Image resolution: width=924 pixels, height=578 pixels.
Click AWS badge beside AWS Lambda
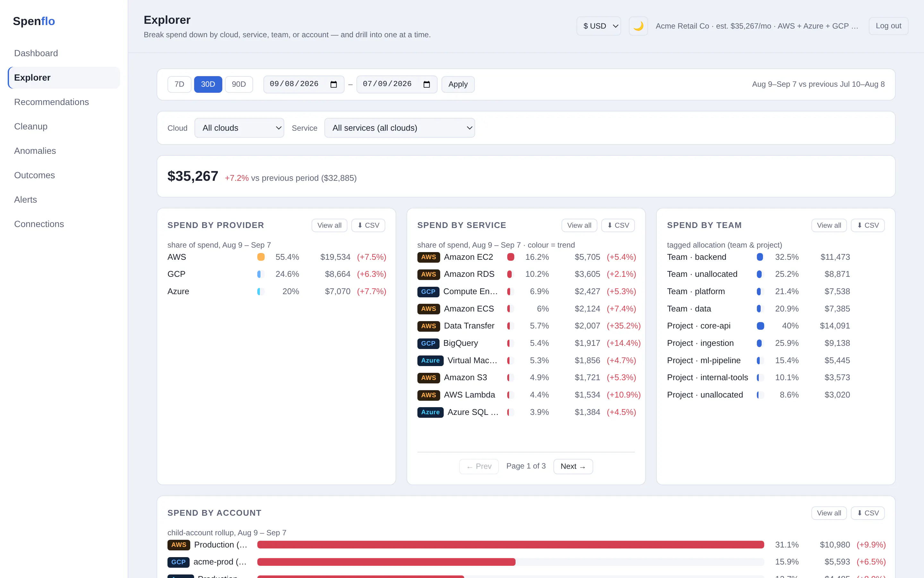[428, 395]
